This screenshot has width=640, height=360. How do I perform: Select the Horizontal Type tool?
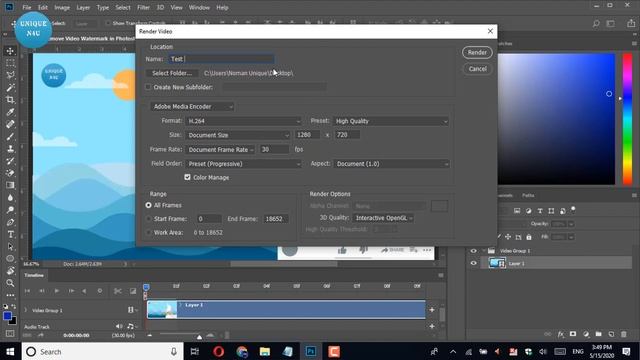pyautogui.click(x=10, y=235)
